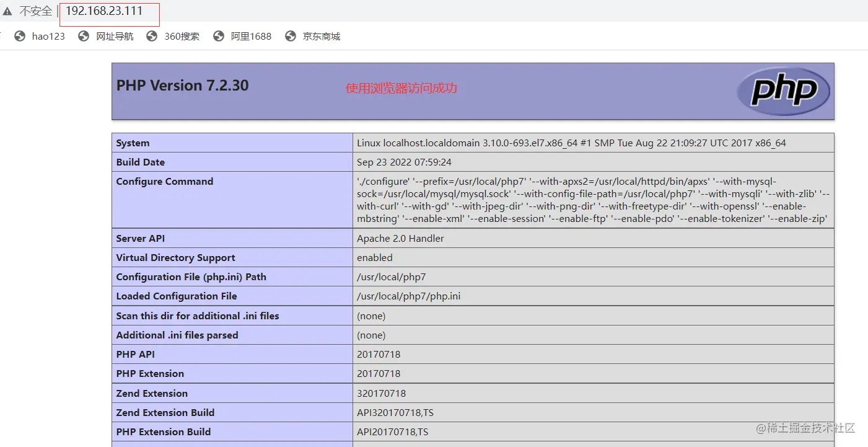
Task: Open the 阿里1688 bookmark
Action: click(x=251, y=36)
